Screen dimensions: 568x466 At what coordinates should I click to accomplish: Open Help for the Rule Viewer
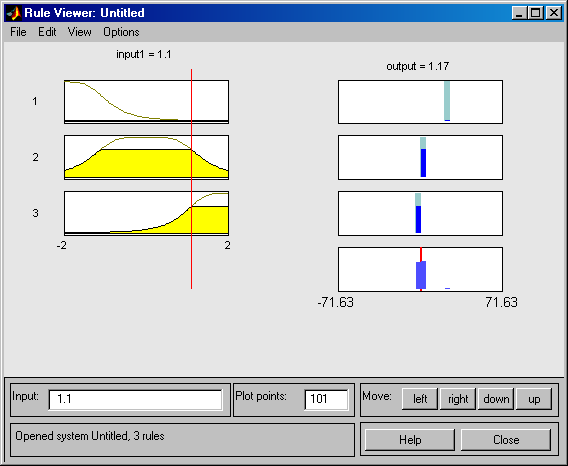click(410, 440)
